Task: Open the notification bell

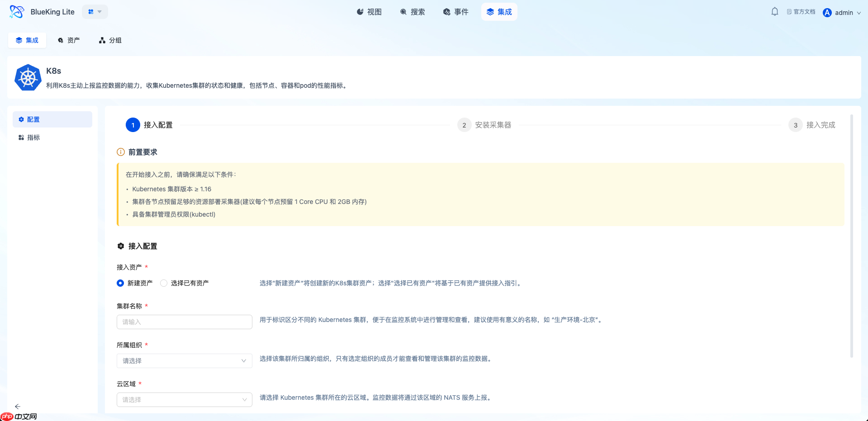Action: pos(774,11)
